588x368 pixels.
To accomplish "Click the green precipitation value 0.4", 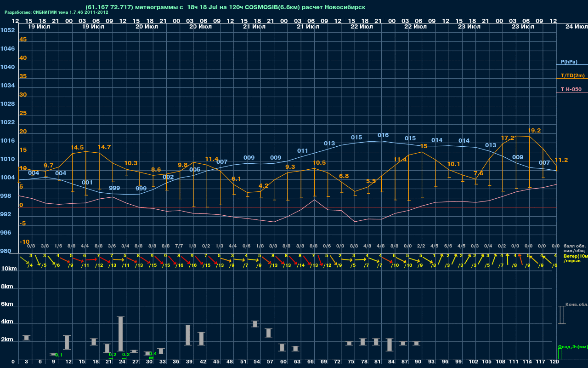I will coord(153,354).
